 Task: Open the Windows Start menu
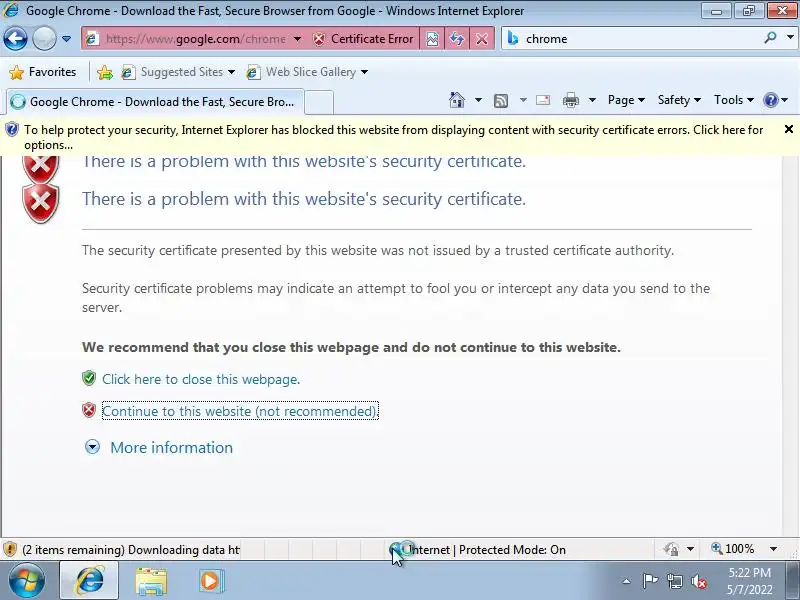pyautogui.click(x=27, y=580)
